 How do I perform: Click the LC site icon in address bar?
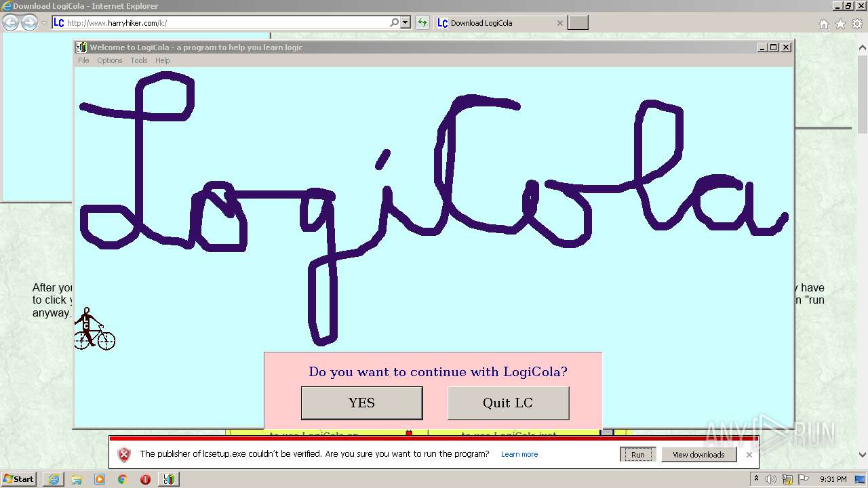click(x=59, y=23)
